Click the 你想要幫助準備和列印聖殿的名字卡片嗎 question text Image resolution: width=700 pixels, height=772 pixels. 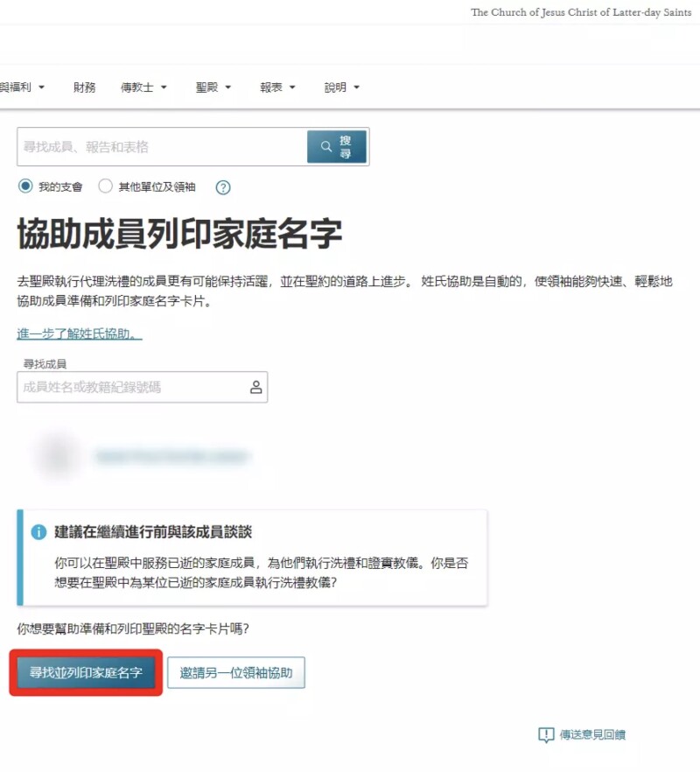point(133,628)
